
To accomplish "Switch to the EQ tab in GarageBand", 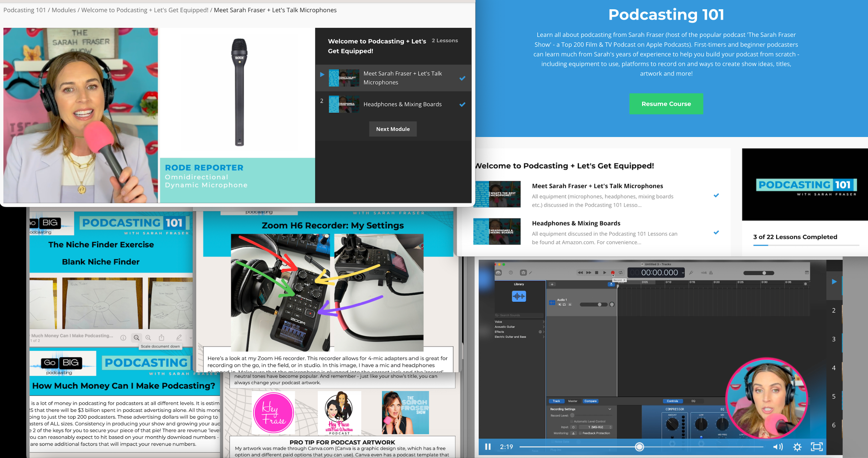I will coord(693,401).
